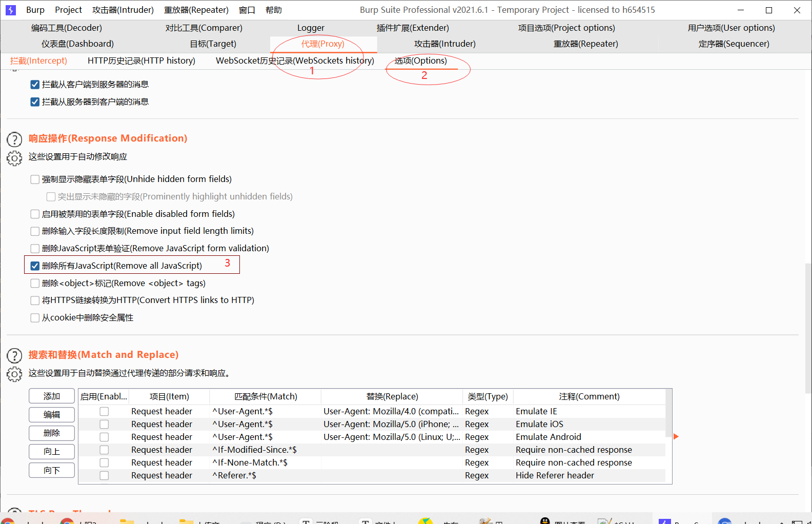Screen dimensions: 812x524
Task: Open settings gear for Match and Replace
Action: click(x=14, y=374)
